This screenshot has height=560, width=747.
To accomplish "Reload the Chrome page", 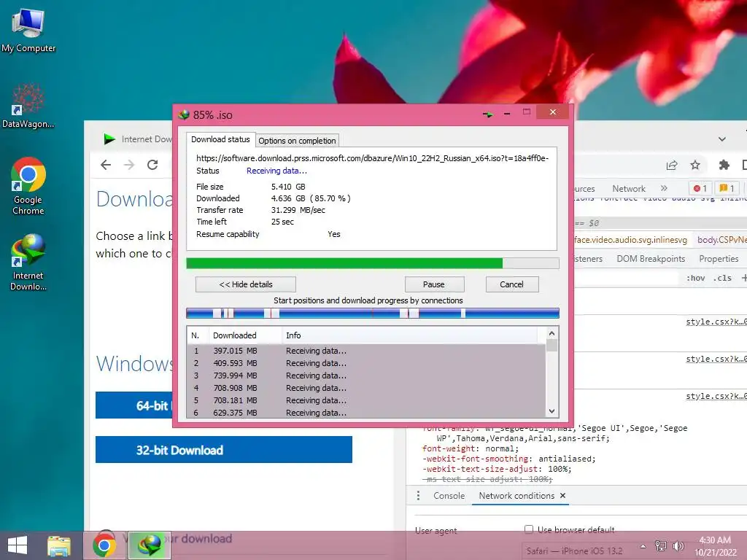I will 152,165.
